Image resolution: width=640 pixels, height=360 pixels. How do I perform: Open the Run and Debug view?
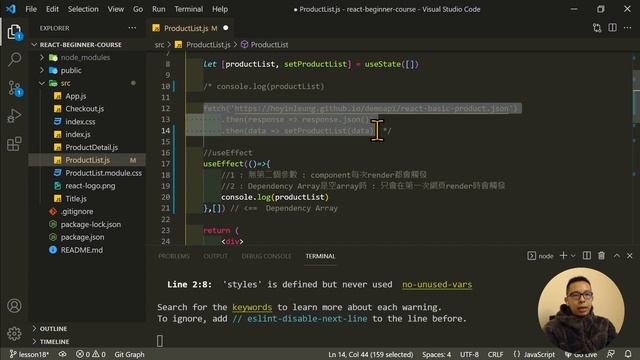point(14,116)
